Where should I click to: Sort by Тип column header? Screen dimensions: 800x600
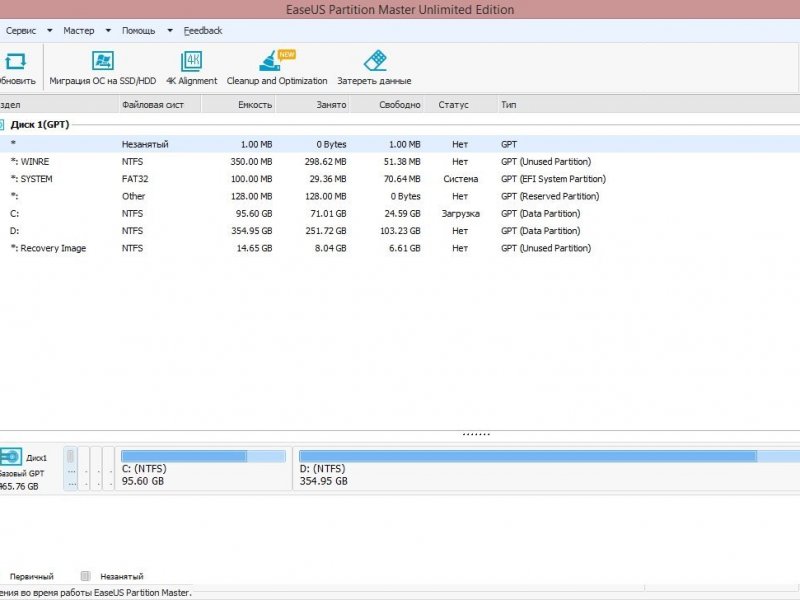click(x=648, y=105)
